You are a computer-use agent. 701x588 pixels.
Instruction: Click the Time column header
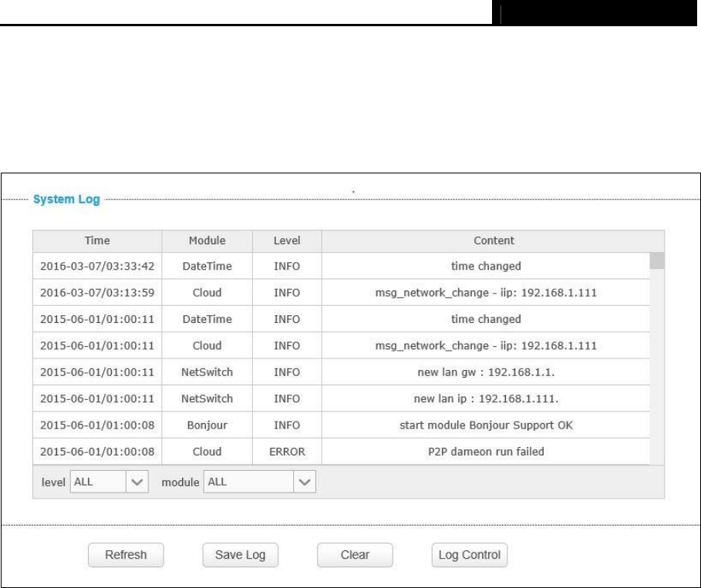pos(97,241)
